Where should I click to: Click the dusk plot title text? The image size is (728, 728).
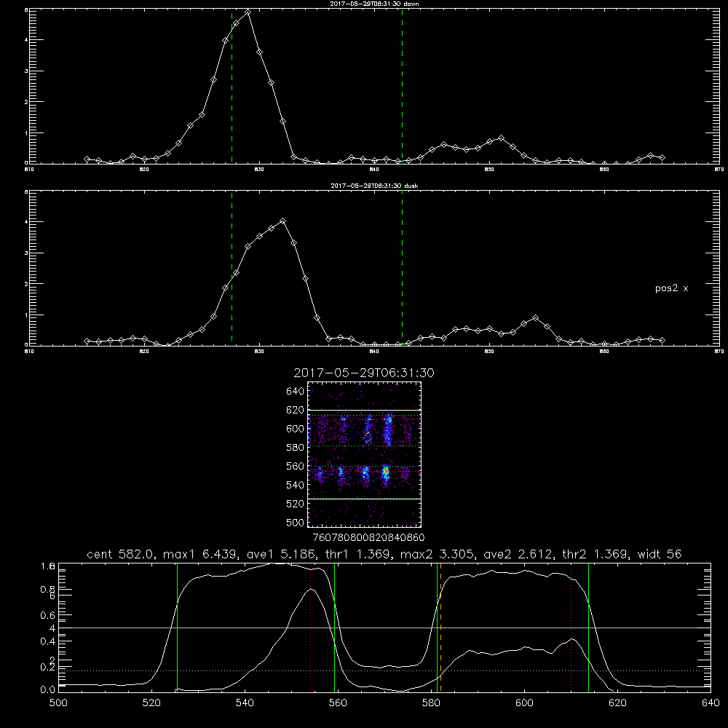374,186
